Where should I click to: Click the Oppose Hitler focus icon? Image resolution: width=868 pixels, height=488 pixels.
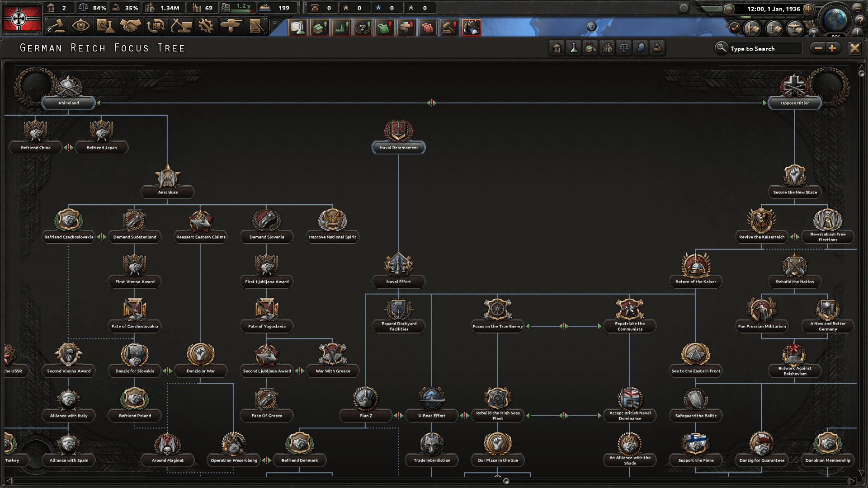click(794, 87)
